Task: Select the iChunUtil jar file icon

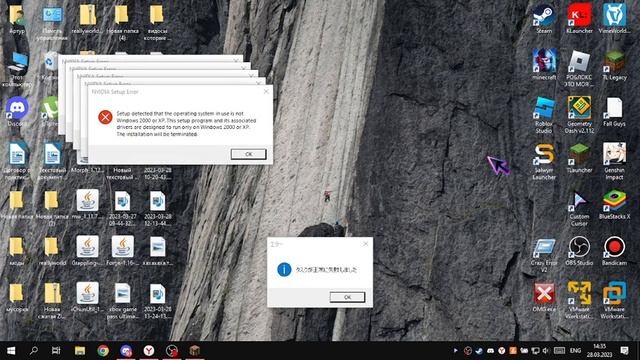Action: pos(87,298)
